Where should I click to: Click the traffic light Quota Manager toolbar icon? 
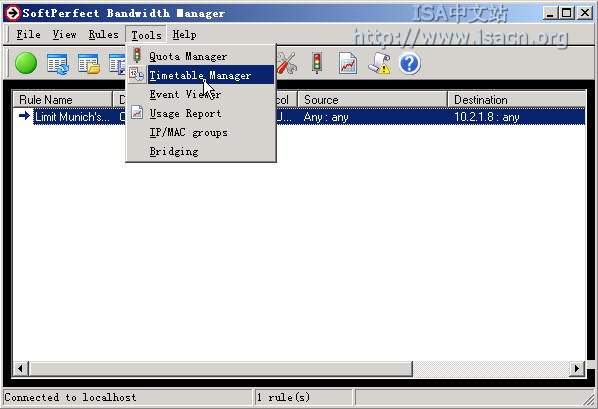pos(317,63)
